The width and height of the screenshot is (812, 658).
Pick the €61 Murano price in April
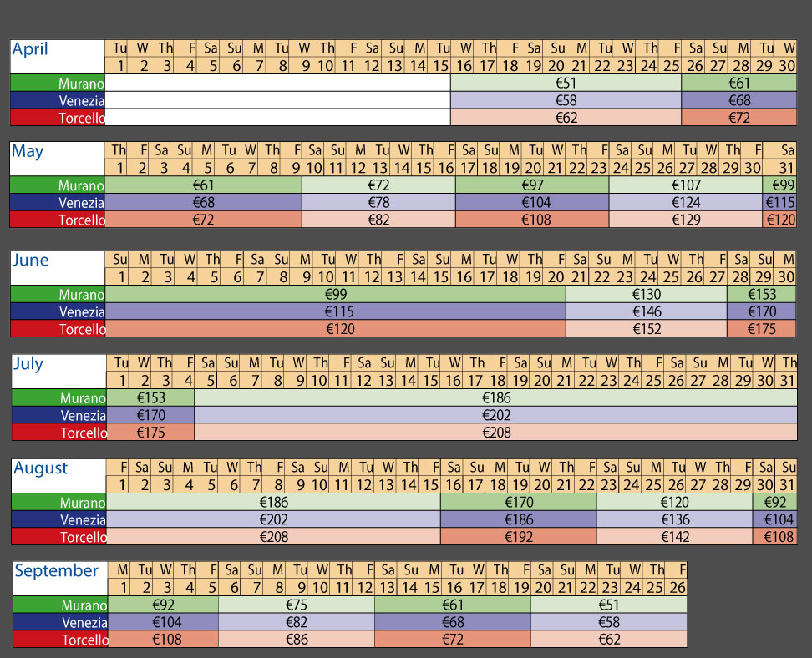[x=738, y=83]
